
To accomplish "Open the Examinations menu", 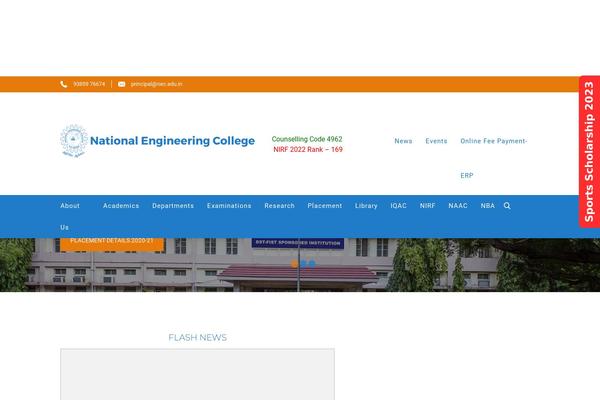I will pos(229,206).
